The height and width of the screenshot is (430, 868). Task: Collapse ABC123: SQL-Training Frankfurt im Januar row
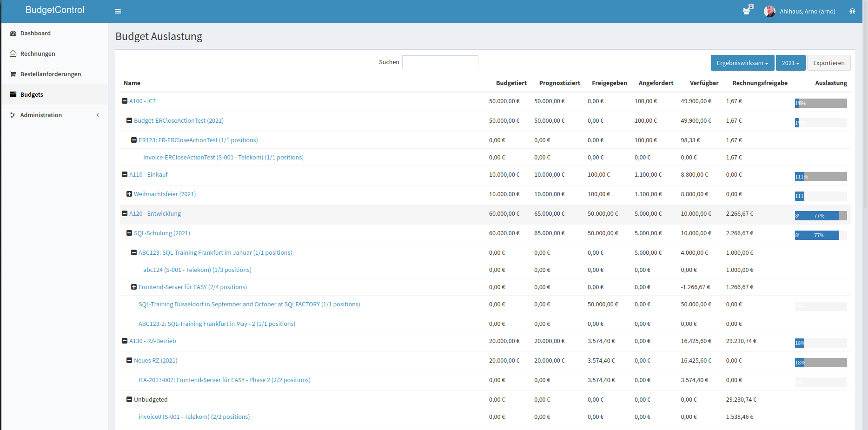pos(134,252)
